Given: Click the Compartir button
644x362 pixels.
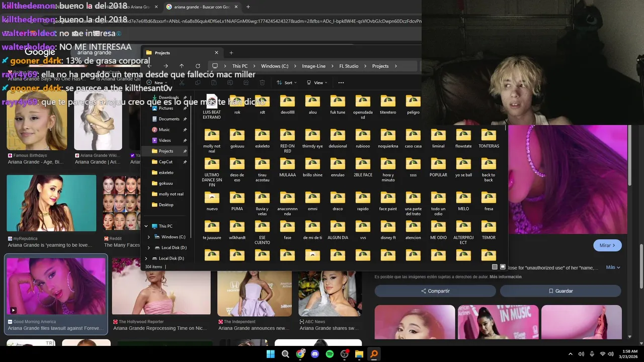Looking at the screenshot, I should pos(435,291).
